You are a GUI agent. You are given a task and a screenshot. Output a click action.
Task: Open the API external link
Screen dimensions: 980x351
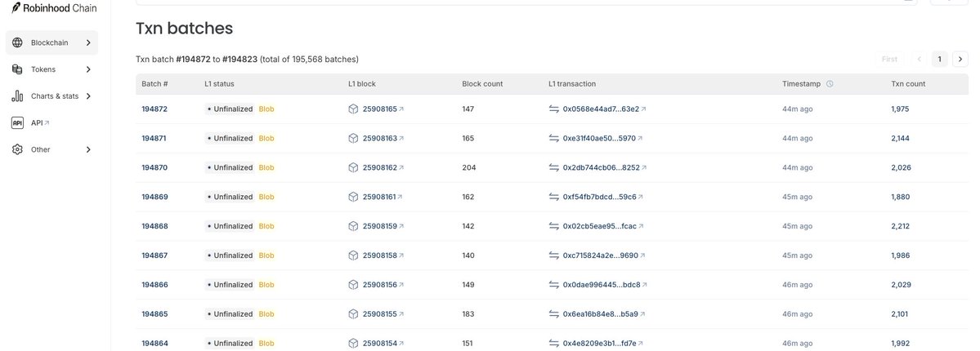40,123
